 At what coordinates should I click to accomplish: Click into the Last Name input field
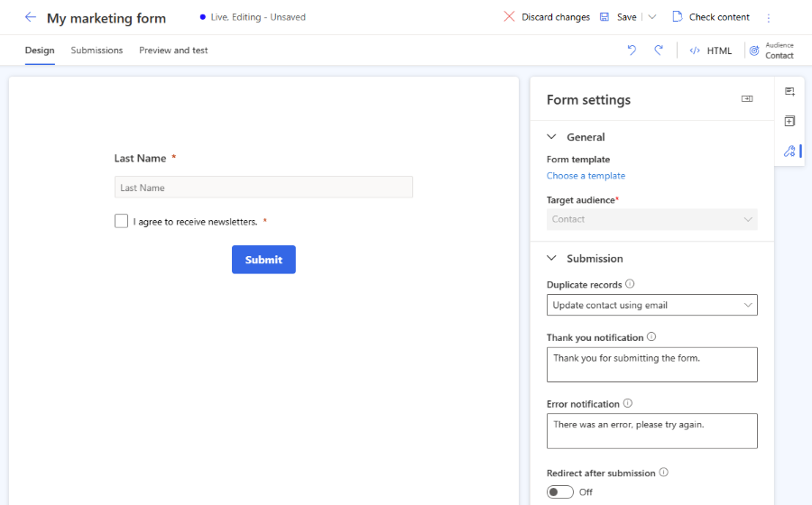[263, 188]
